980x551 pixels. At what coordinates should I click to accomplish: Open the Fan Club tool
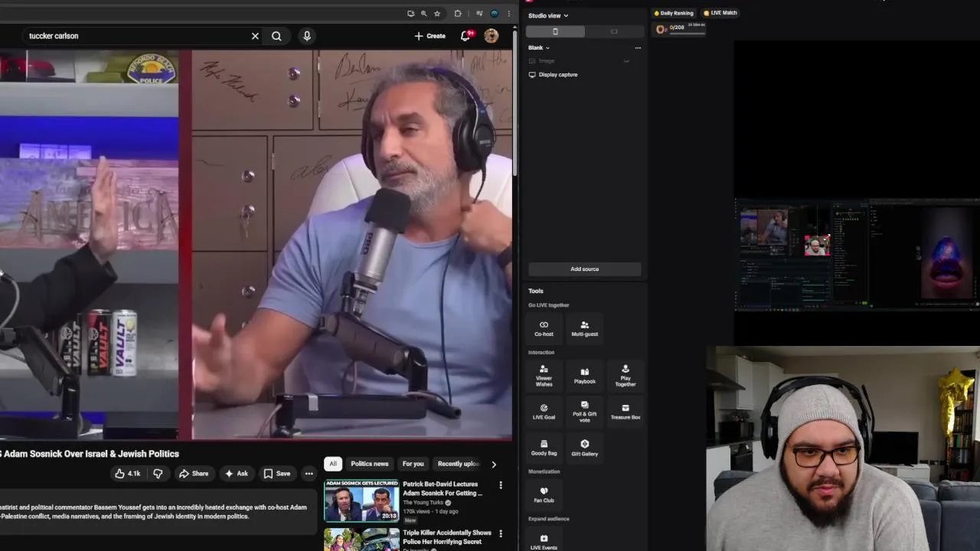544,494
